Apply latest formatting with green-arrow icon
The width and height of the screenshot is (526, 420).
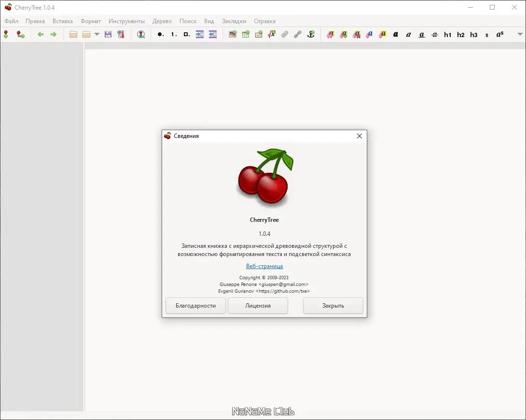coord(344,34)
